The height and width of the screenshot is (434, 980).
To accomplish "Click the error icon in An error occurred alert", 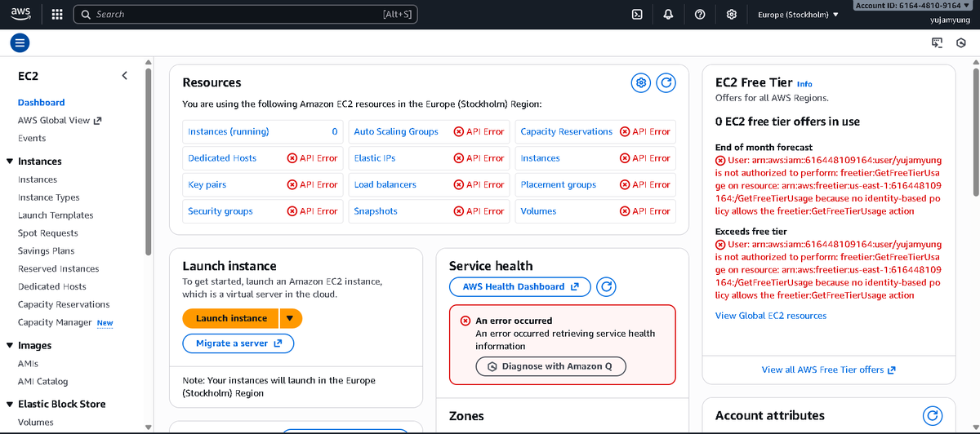I will click(465, 321).
